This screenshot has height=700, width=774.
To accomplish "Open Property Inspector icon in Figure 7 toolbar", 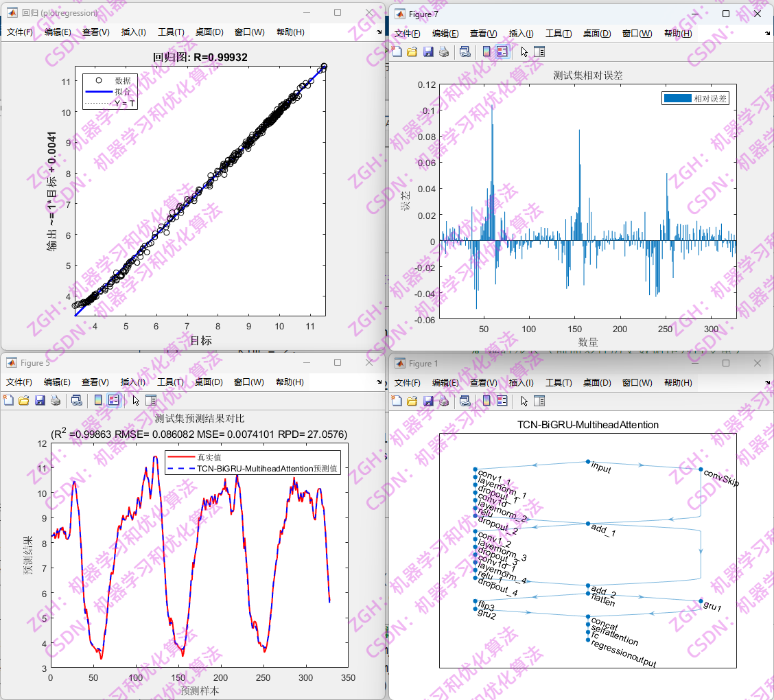I will point(539,52).
